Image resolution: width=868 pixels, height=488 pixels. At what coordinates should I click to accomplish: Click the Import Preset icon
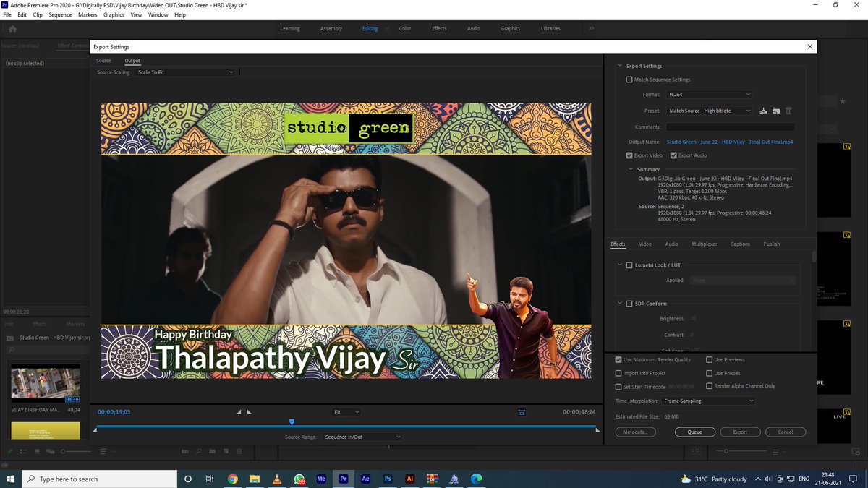click(x=776, y=111)
